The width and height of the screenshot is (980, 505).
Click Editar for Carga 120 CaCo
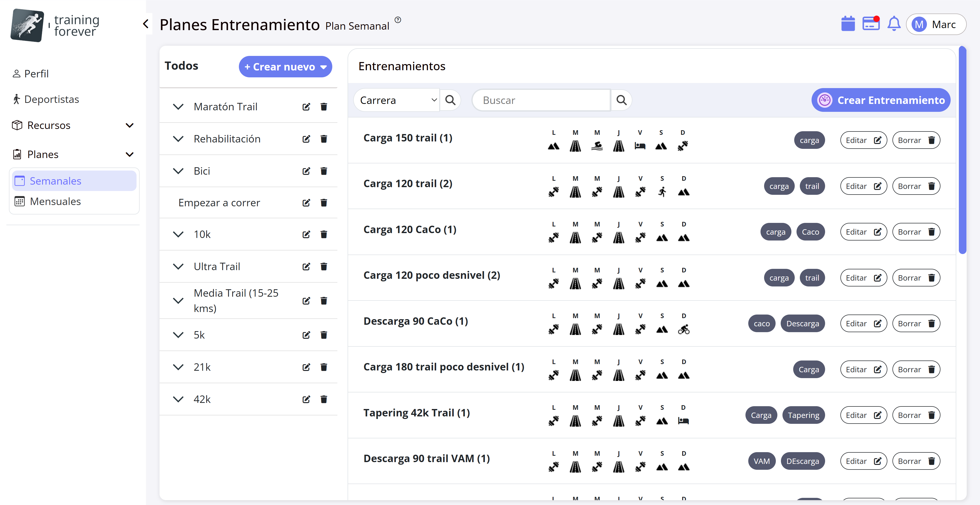pos(863,232)
